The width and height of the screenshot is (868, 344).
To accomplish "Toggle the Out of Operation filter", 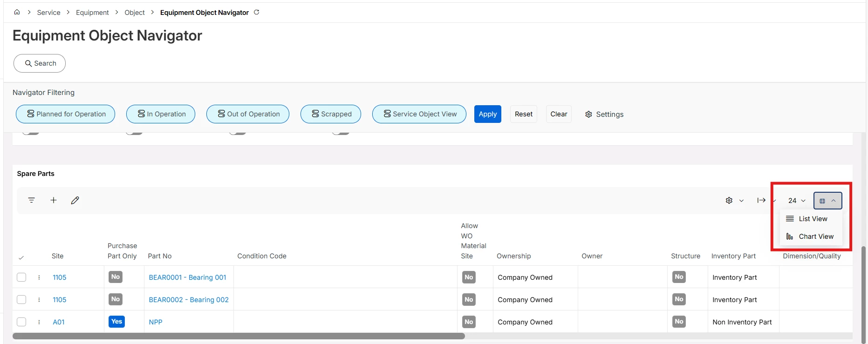I will coord(248,114).
